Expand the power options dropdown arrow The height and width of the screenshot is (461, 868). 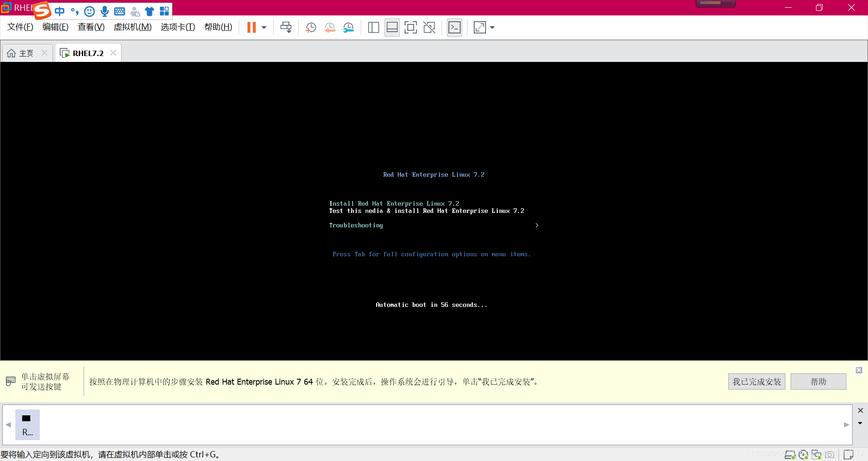pyautogui.click(x=264, y=28)
